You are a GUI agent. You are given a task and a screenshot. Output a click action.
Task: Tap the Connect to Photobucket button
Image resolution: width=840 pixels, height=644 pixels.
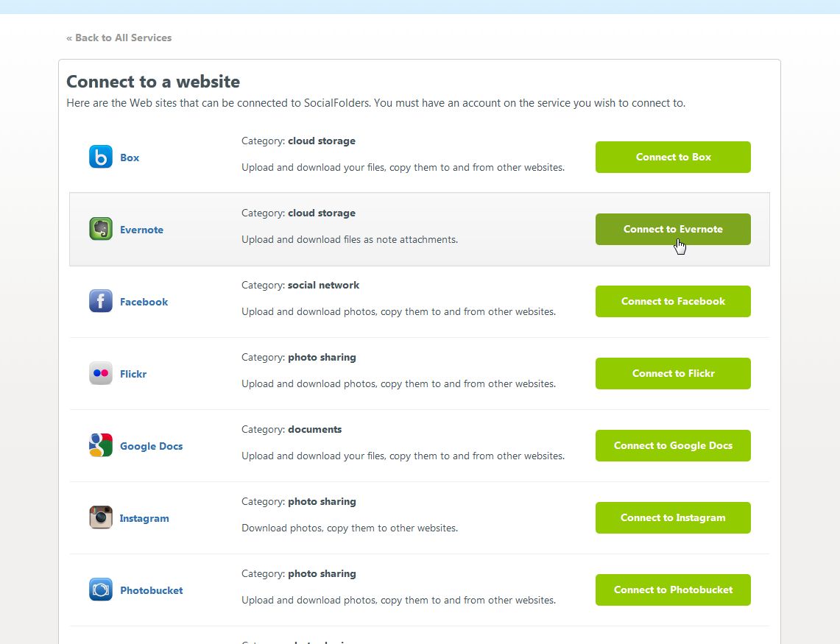click(673, 590)
